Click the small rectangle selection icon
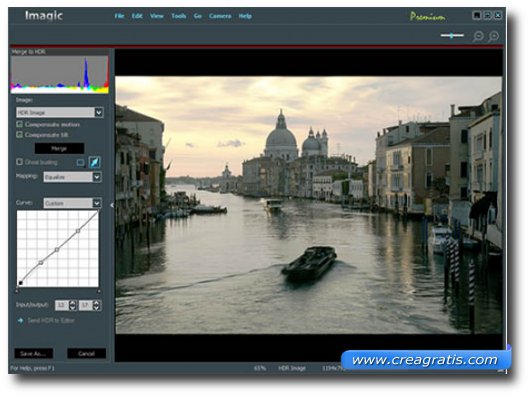 click(x=80, y=163)
